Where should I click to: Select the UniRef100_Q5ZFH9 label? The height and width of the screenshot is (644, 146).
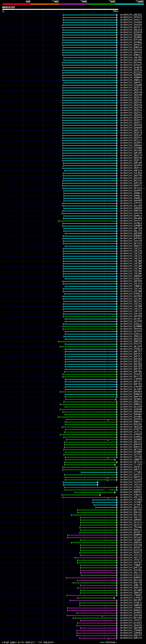pyautogui.click(x=131, y=93)
